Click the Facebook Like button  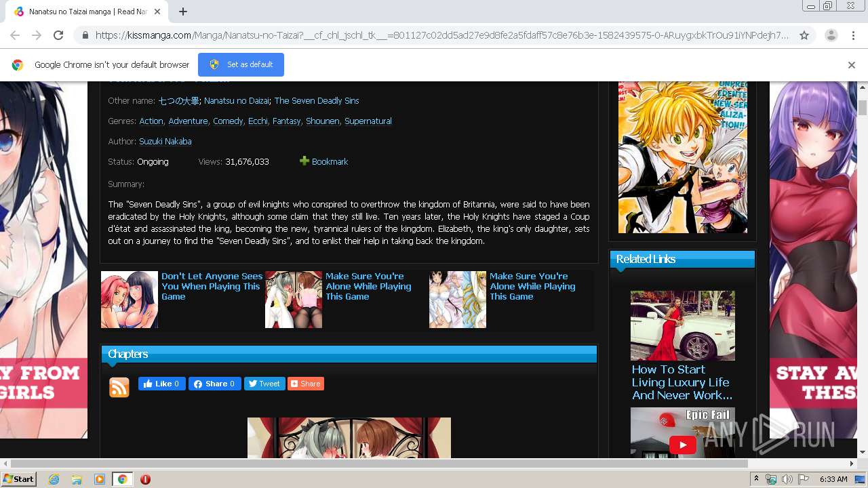pyautogui.click(x=161, y=384)
